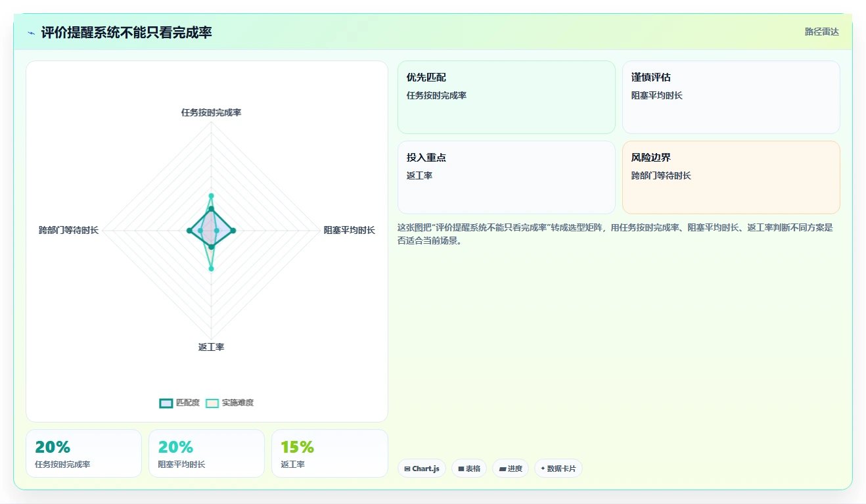Screen dimensions: 866x504
Task: Click the 任务按时完成率 radar axis label
Action: (211, 113)
